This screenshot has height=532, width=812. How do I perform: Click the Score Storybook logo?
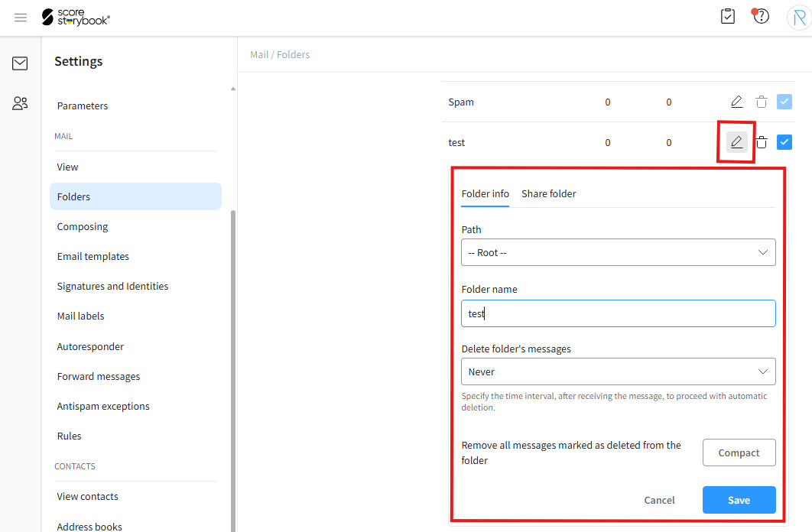pos(76,17)
